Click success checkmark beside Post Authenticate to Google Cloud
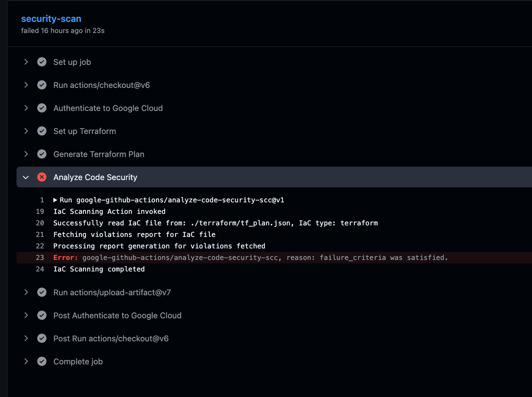The image size is (532, 397). point(42,315)
